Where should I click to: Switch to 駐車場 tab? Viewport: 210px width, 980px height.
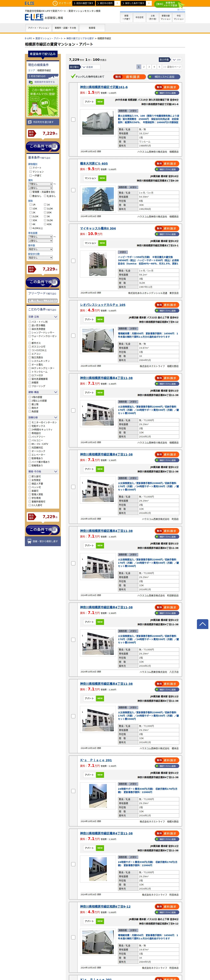point(92,28)
